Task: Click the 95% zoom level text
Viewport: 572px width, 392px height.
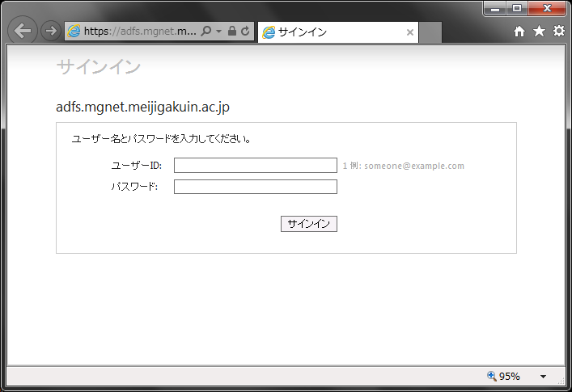Action: (x=509, y=377)
